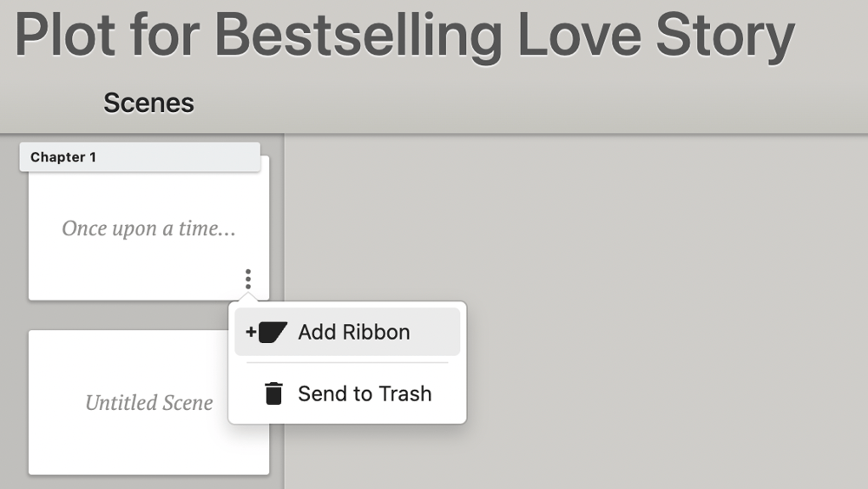Edit the "Once upon a time..." title text

point(149,228)
